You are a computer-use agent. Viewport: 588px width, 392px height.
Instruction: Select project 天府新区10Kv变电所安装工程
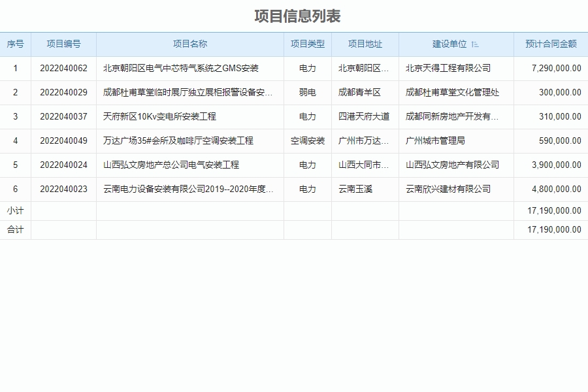coord(160,117)
